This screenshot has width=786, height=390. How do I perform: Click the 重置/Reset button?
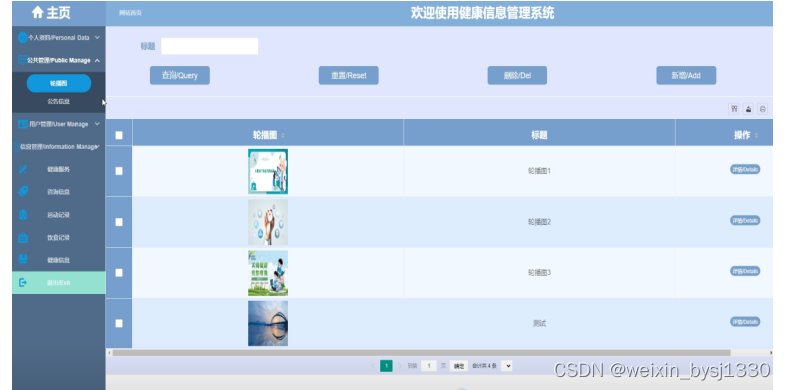[x=348, y=76]
